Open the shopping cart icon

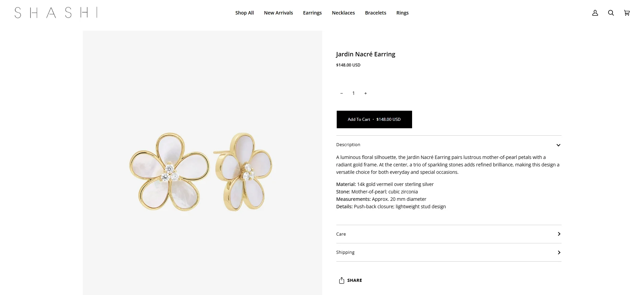click(x=627, y=13)
